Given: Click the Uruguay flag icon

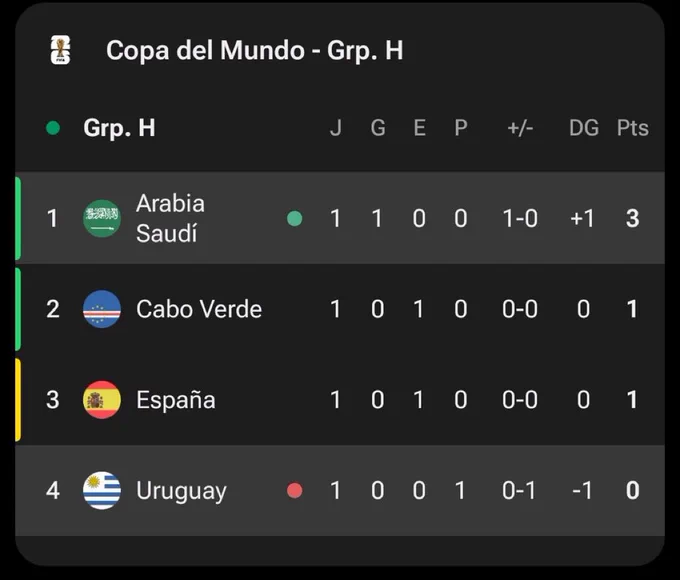Looking at the screenshot, I should (102, 490).
